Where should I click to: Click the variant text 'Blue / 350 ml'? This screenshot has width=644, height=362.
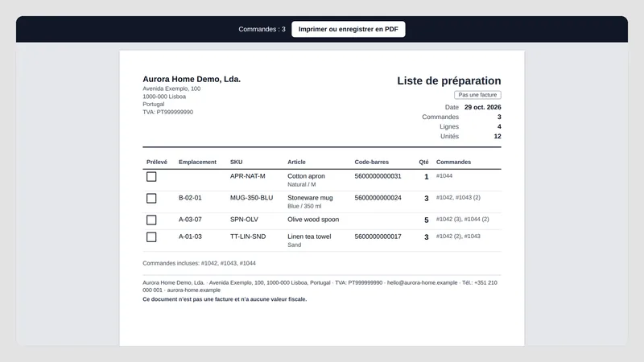point(304,207)
